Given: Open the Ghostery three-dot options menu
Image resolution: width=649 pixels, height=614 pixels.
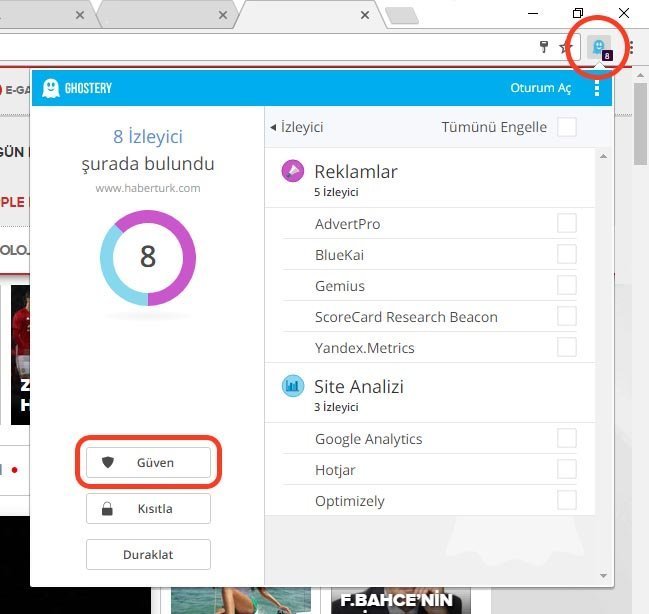Looking at the screenshot, I should tap(597, 89).
